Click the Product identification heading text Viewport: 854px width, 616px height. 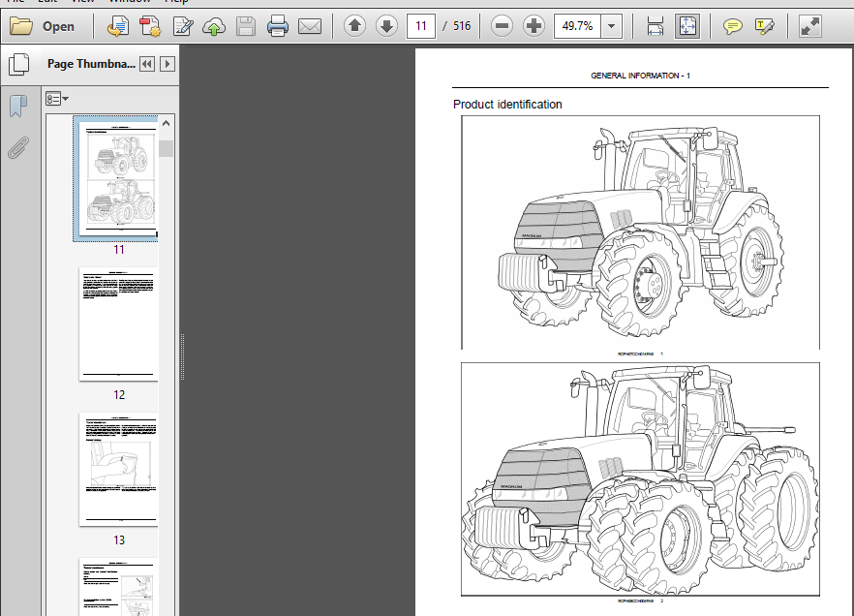507,104
